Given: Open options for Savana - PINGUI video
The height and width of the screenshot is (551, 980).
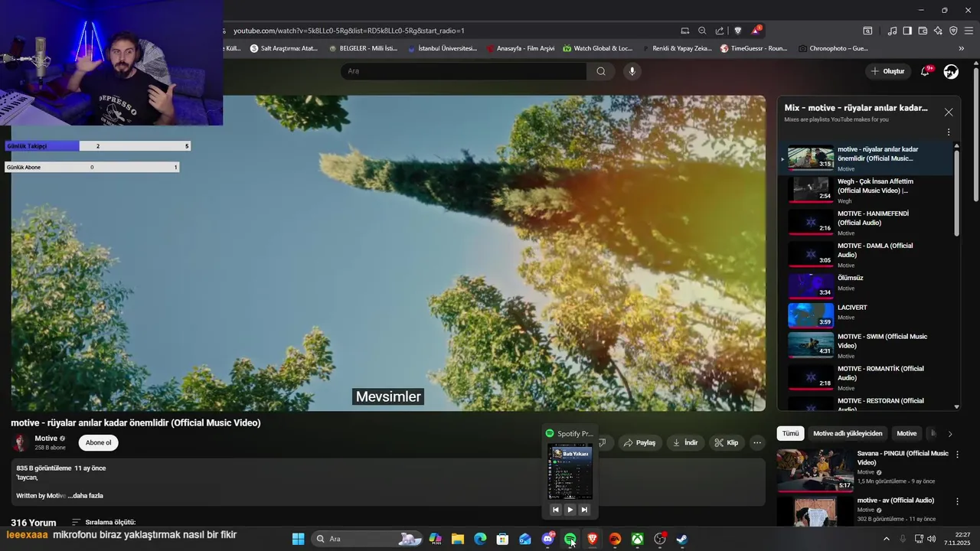Looking at the screenshot, I should (957, 454).
